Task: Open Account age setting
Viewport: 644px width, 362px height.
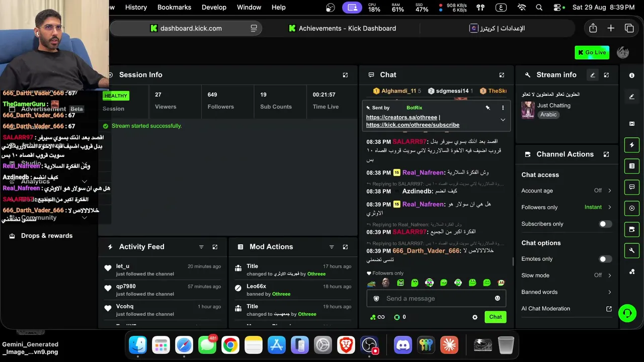Action: click(x=567, y=191)
